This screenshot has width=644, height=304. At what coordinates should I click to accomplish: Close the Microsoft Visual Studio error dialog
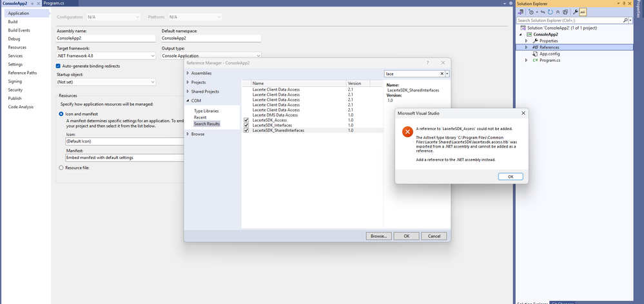tap(523, 113)
